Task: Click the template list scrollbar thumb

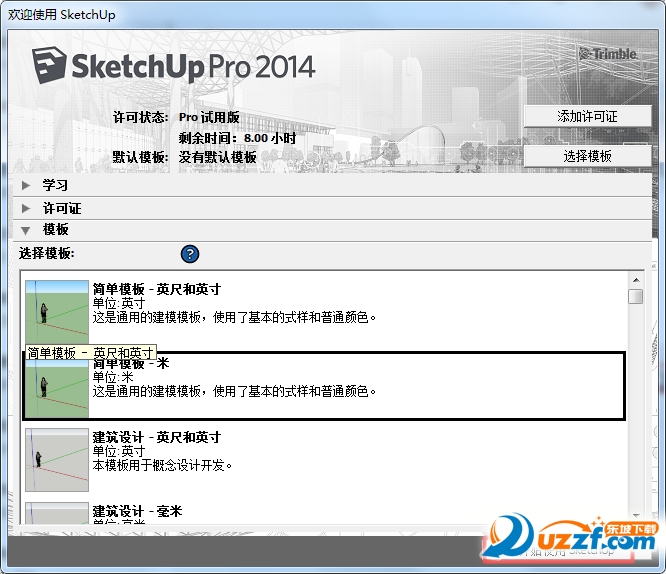Action: pos(635,296)
